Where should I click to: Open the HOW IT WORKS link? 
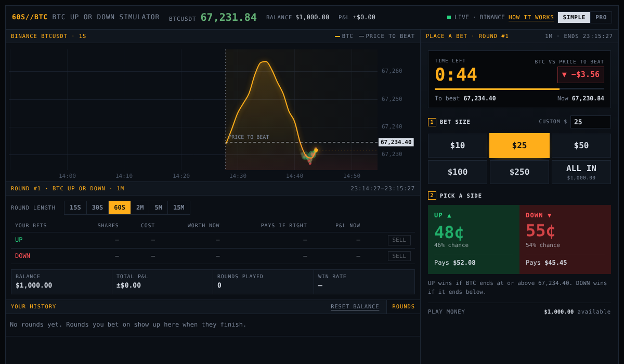531,17
